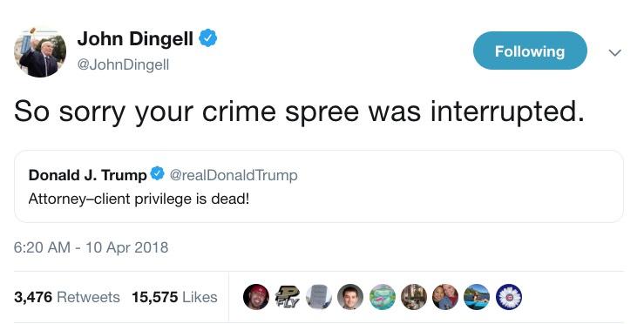Screen dimensions: 644x324
Task: Open the 6:20 AM - 10 Apr 2018 timestamp
Action: pyautogui.click(x=92, y=247)
